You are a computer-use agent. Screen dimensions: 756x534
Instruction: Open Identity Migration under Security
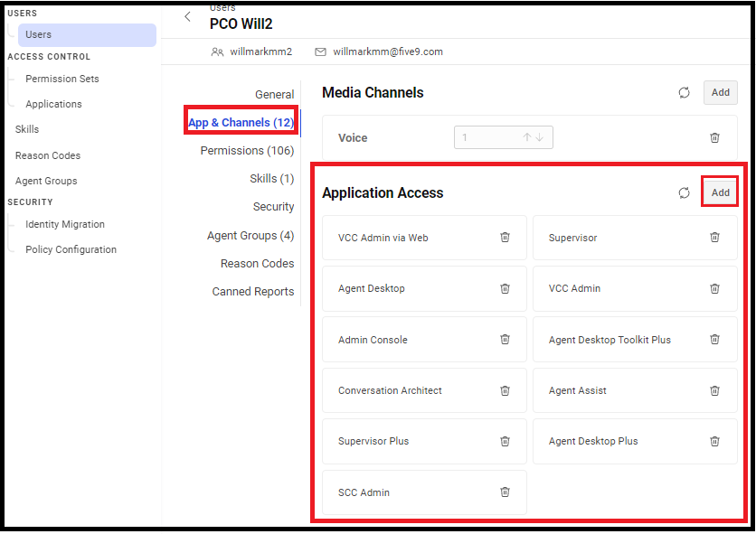pos(65,224)
